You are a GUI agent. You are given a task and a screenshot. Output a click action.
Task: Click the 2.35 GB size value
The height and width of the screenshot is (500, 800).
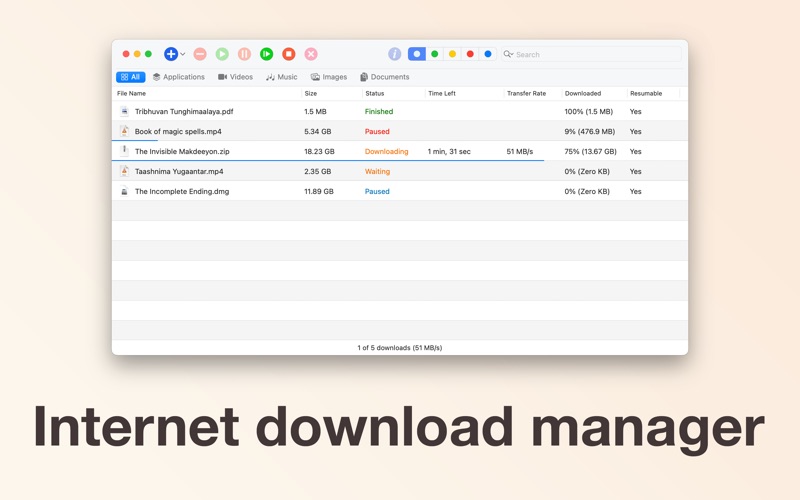317,171
